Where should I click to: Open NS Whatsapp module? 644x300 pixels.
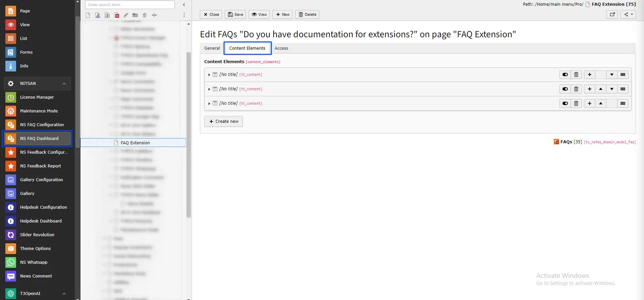(37, 262)
